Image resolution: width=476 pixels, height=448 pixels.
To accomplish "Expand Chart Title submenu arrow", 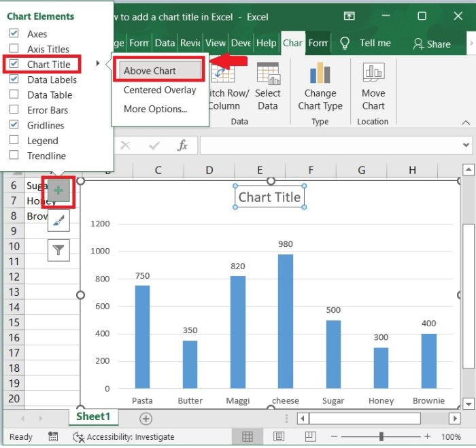I will (x=98, y=64).
